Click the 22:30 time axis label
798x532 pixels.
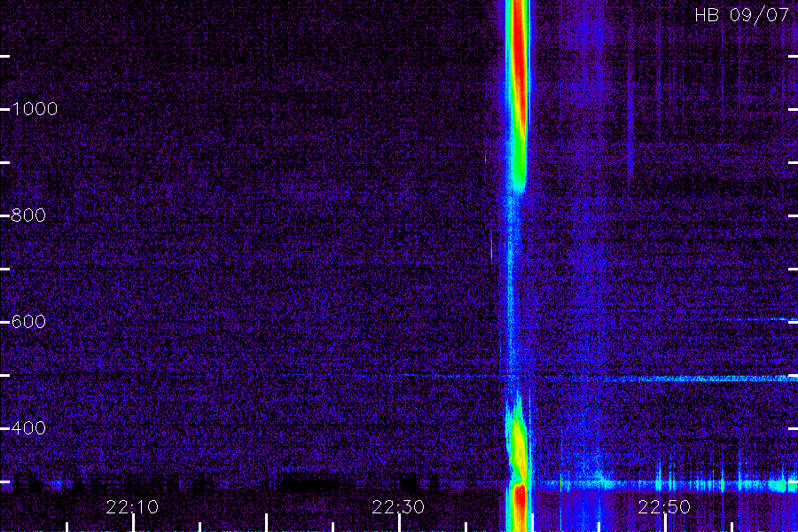click(x=398, y=506)
